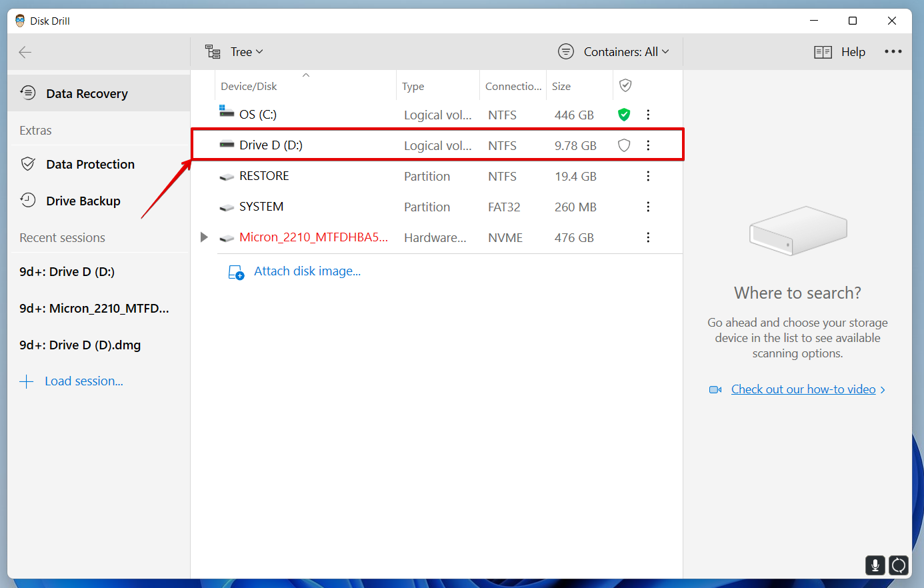Click the Data Recovery icon
The width and height of the screenshot is (924, 588).
pyautogui.click(x=28, y=93)
